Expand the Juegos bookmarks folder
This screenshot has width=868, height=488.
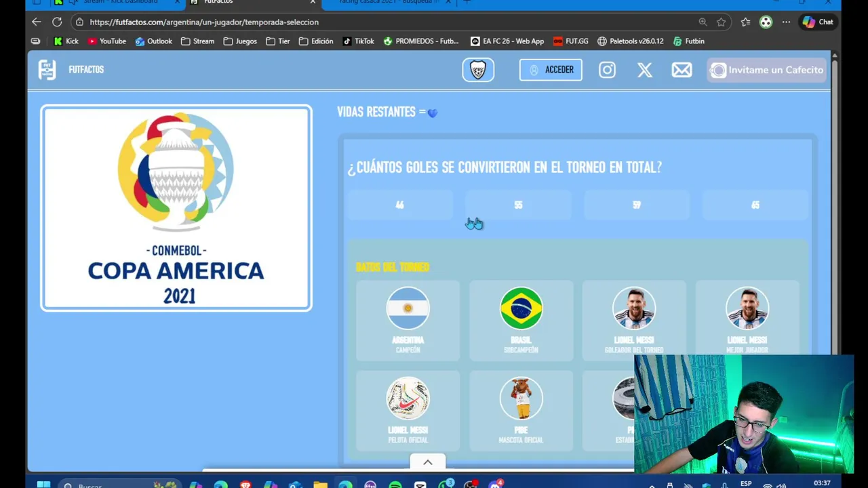(x=240, y=41)
